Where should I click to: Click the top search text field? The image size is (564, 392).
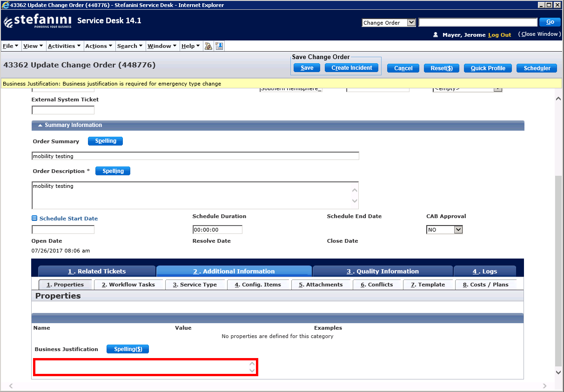pyautogui.click(x=478, y=22)
